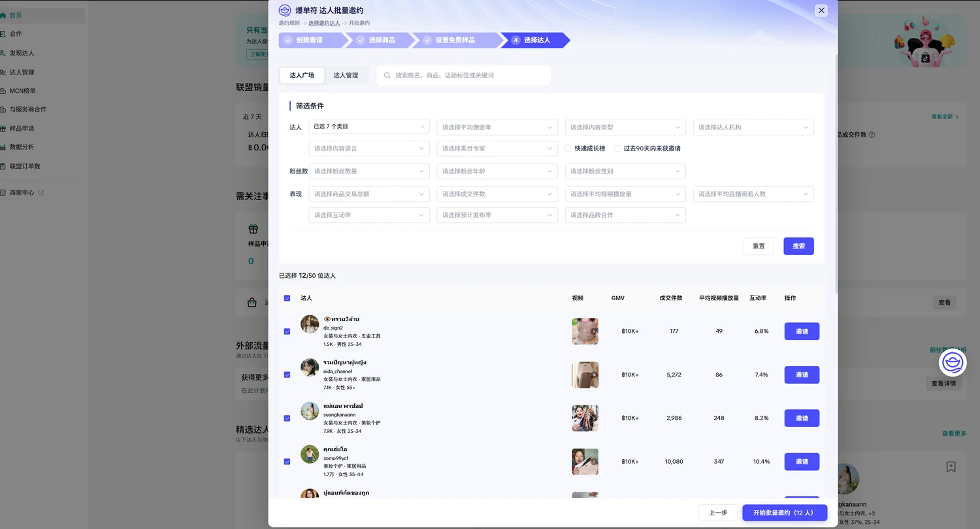This screenshot has width=980, height=529.
Task: Click the magnifier icon in search box
Action: click(x=387, y=75)
